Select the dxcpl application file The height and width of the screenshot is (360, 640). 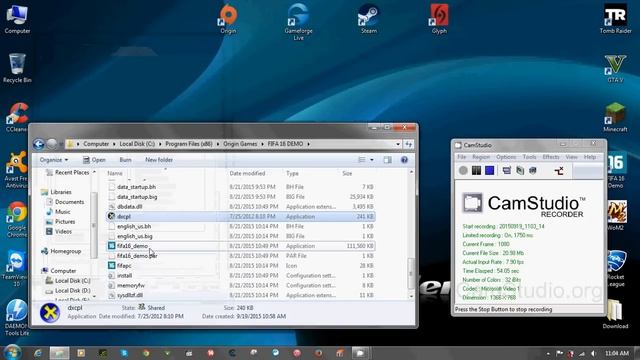[241, 216]
